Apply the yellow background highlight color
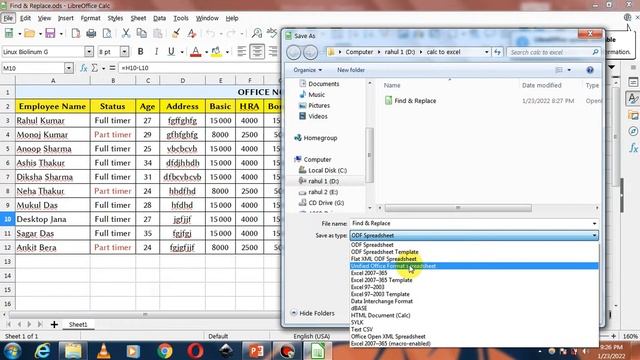This screenshot has width=640, height=360. click(216, 51)
